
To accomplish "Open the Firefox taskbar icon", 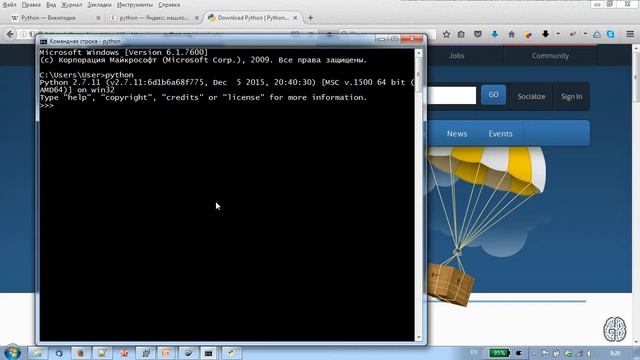I will click(80, 353).
